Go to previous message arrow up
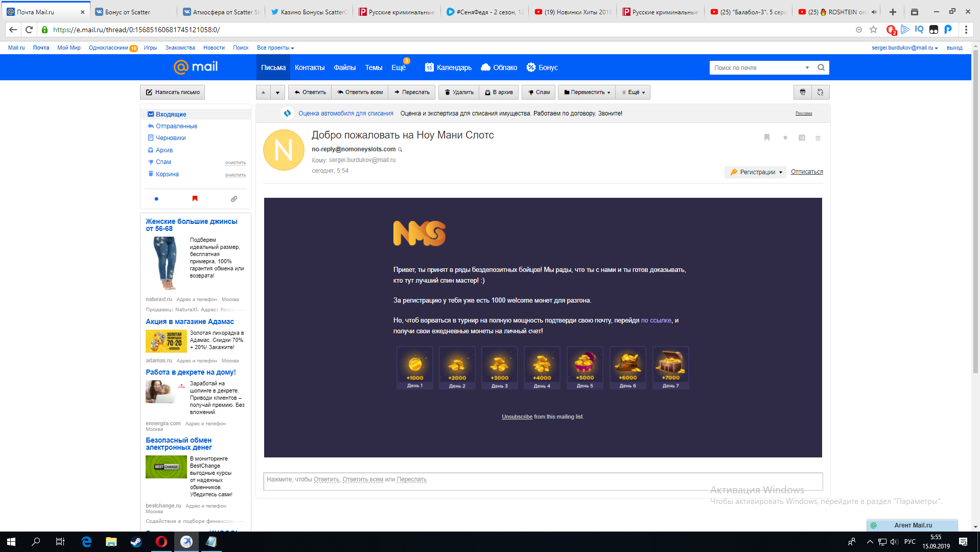The width and height of the screenshot is (980, 552). click(x=263, y=93)
